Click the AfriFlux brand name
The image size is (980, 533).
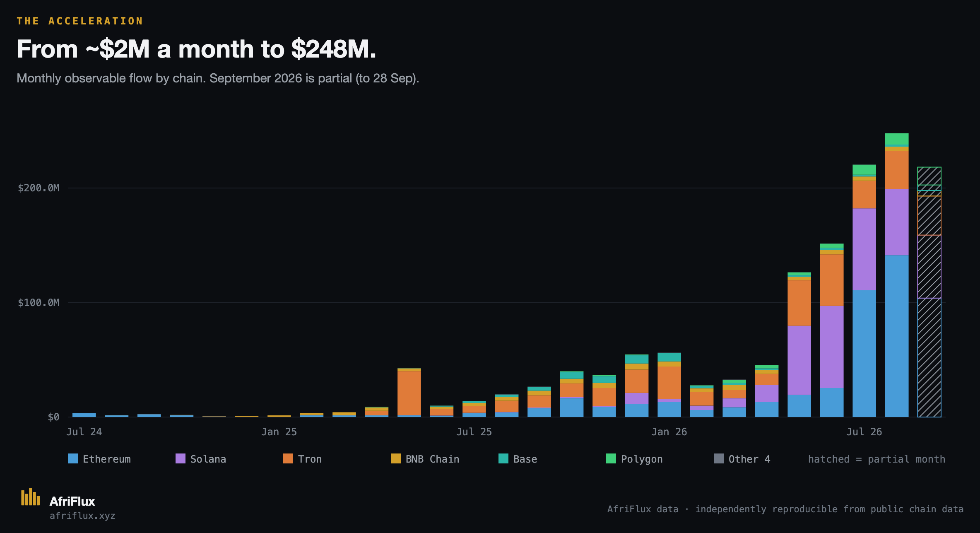72,501
